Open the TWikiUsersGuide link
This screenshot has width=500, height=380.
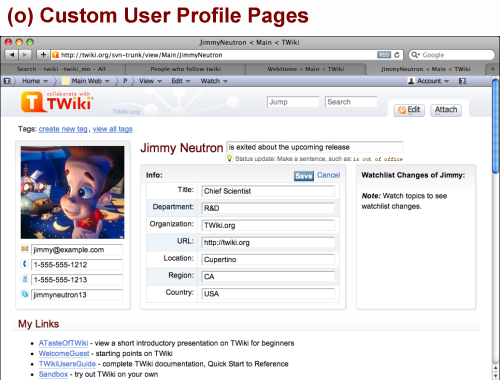[67, 364]
